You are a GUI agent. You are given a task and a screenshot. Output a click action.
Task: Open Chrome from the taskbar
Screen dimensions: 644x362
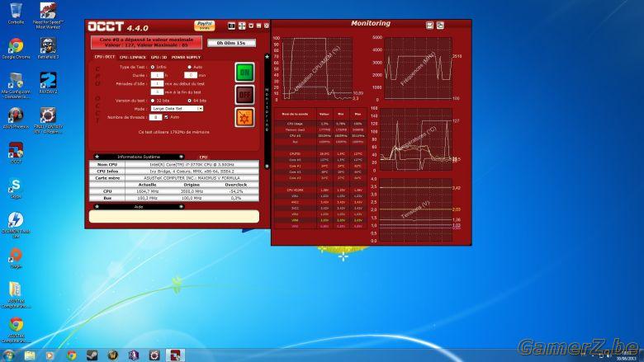point(72,355)
